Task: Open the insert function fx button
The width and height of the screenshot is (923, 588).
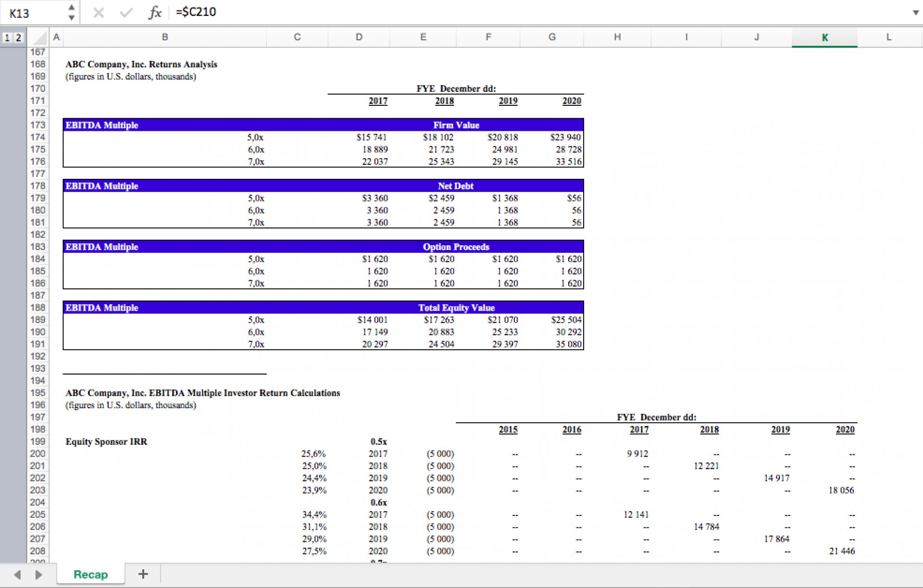Action: pyautogui.click(x=155, y=13)
